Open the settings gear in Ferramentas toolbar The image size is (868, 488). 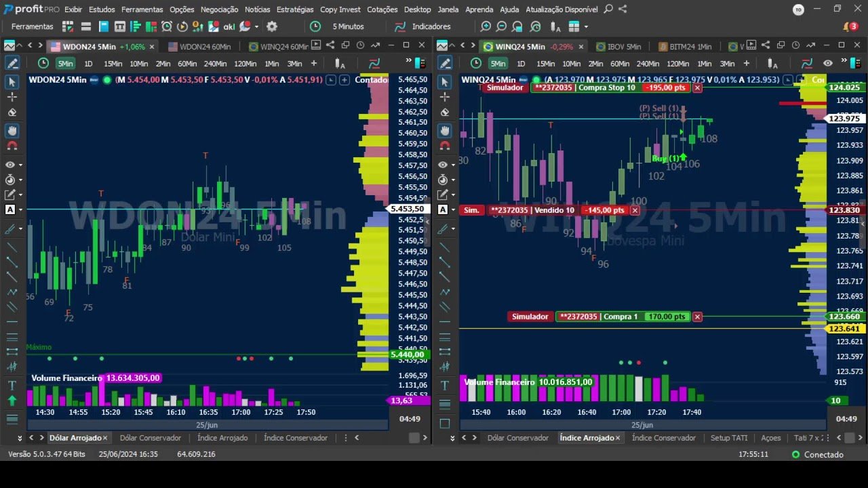pos(272,26)
